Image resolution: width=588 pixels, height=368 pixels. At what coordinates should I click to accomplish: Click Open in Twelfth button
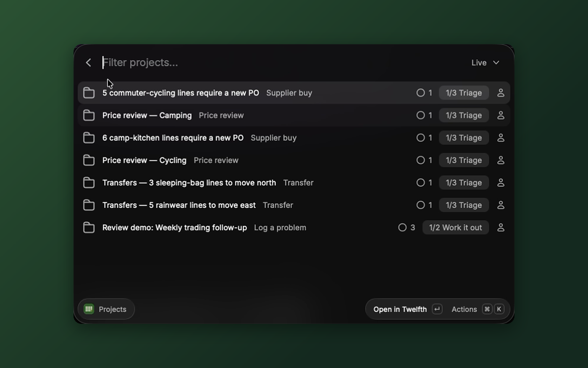(x=407, y=309)
